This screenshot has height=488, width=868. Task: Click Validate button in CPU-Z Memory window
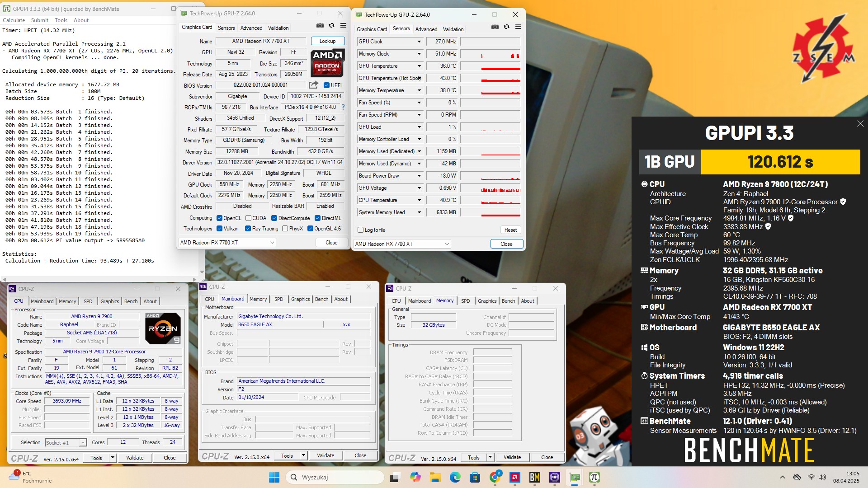point(512,457)
